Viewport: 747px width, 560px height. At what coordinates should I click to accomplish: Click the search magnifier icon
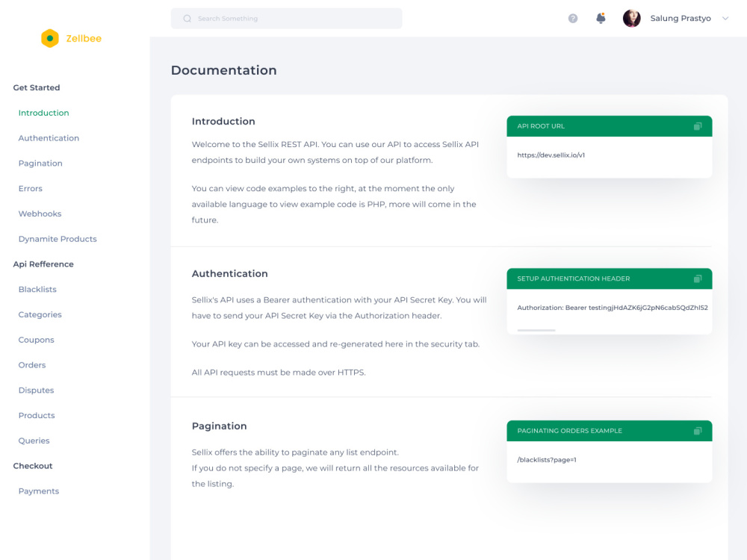(x=187, y=19)
